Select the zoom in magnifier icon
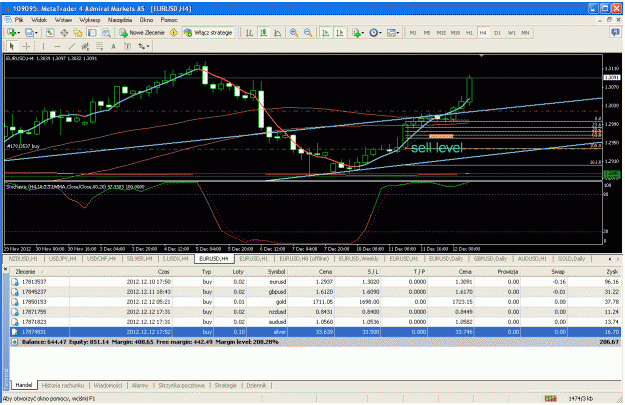 click(x=294, y=33)
